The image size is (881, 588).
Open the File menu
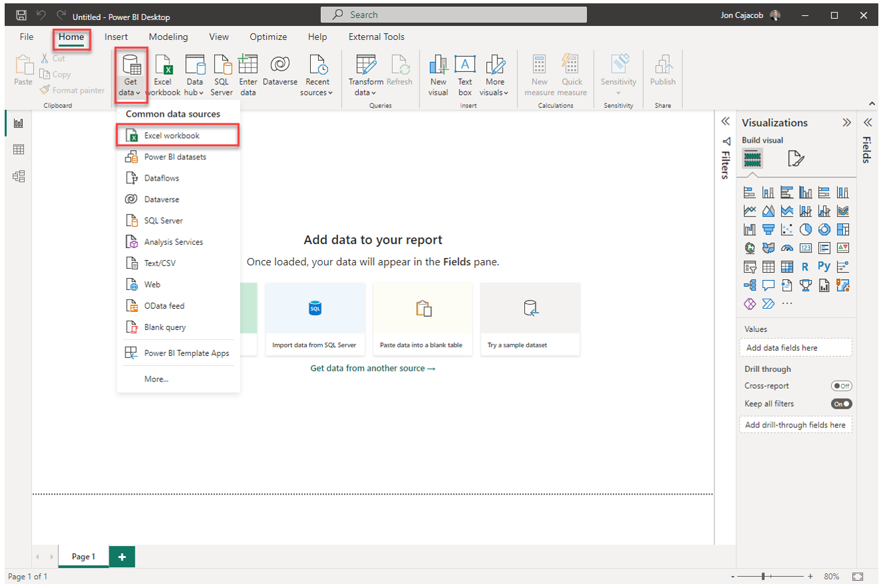(27, 37)
